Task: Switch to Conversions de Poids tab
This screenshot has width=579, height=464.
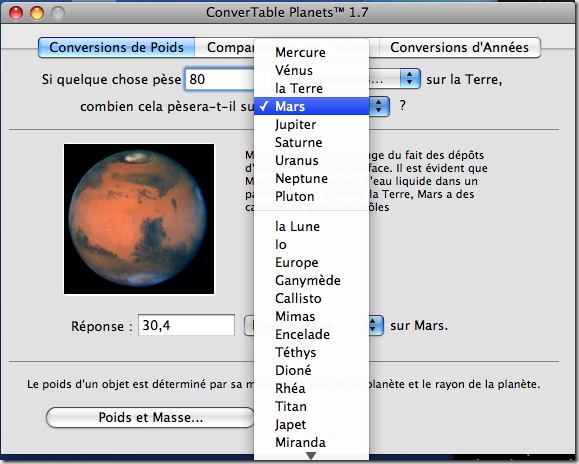Action: click(x=116, y=47)
